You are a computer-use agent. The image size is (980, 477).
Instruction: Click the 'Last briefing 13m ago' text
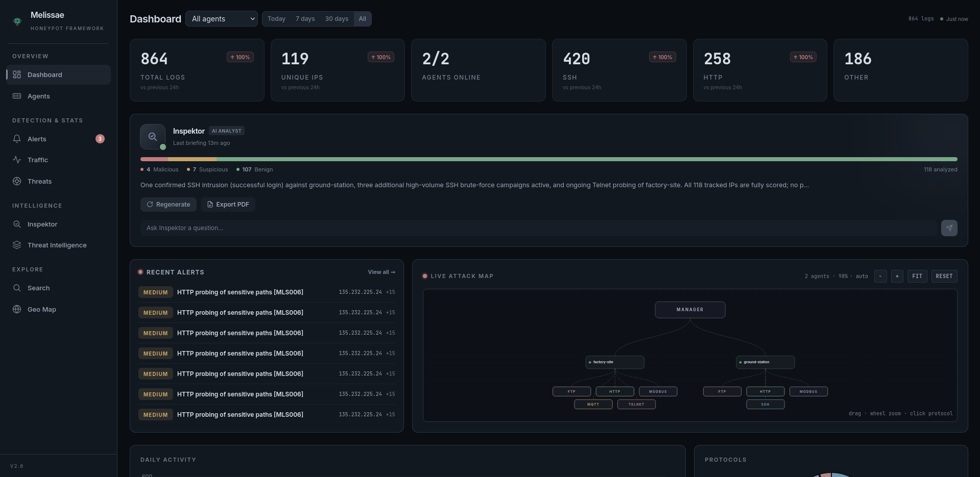tap(201, 143)
